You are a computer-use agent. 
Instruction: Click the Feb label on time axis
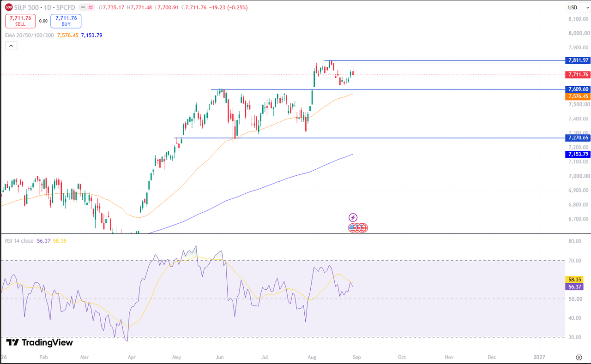point(43,357)
